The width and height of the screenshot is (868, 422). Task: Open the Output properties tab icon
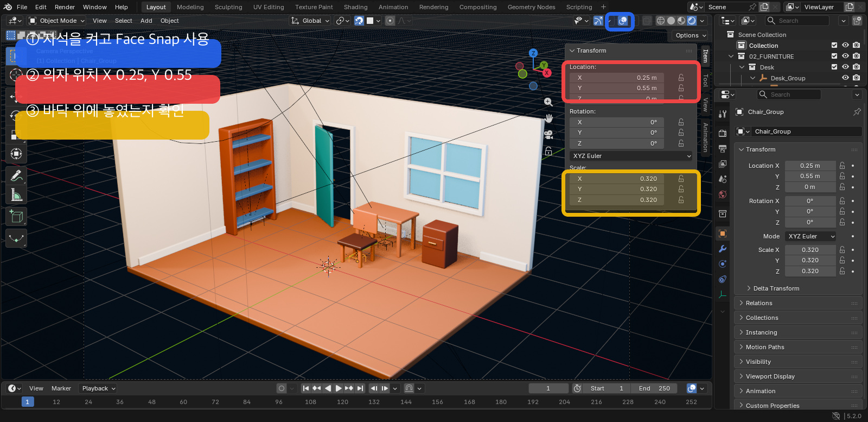click(x=723, y=149)
